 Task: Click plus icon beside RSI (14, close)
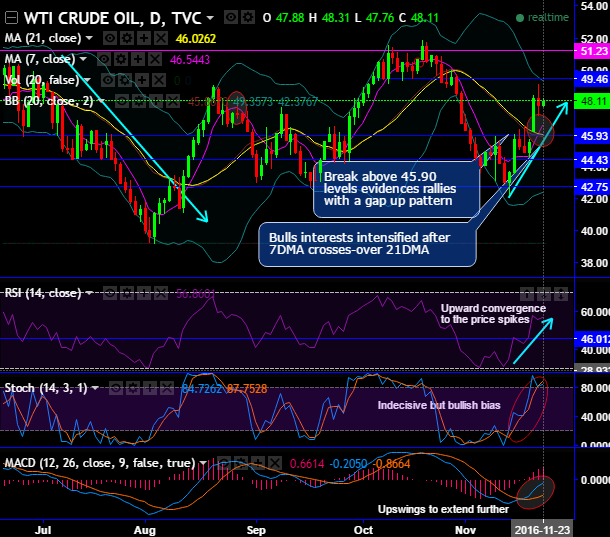tap(144, 293)
